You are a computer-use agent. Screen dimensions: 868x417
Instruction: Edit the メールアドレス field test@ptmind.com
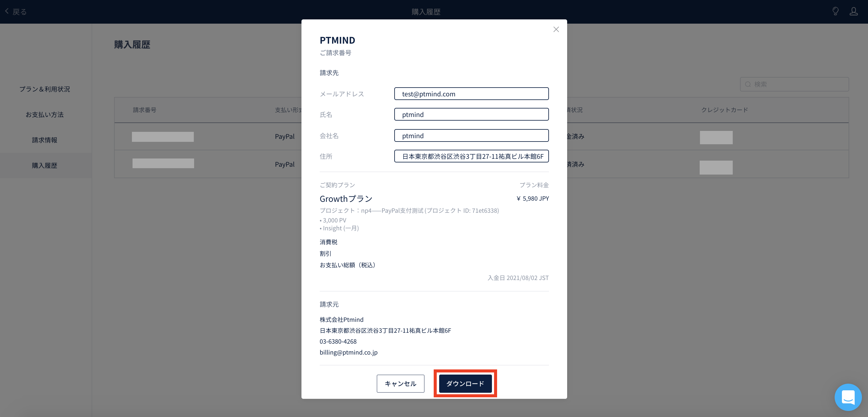tap(471, 94)
